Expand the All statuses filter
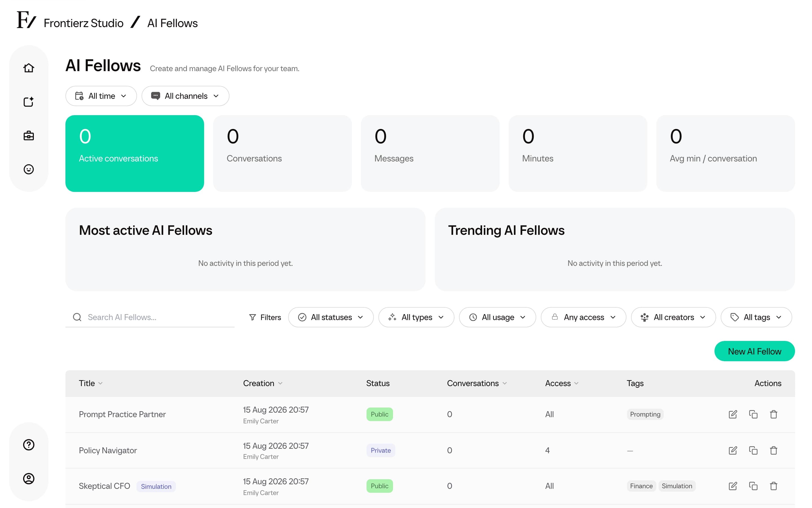 coord(331,317)
